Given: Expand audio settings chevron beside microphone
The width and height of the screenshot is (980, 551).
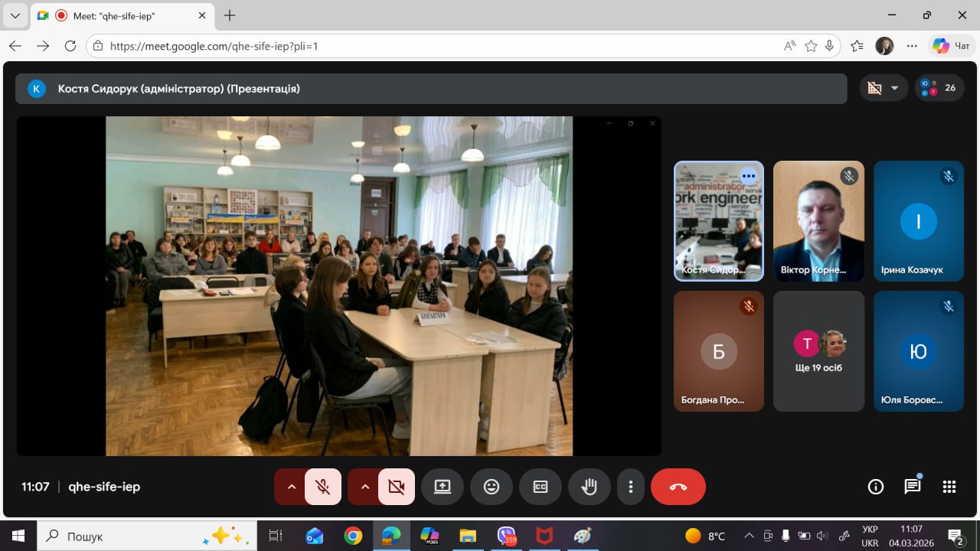Looking at the screenshot, I should (x=291, y=487).
